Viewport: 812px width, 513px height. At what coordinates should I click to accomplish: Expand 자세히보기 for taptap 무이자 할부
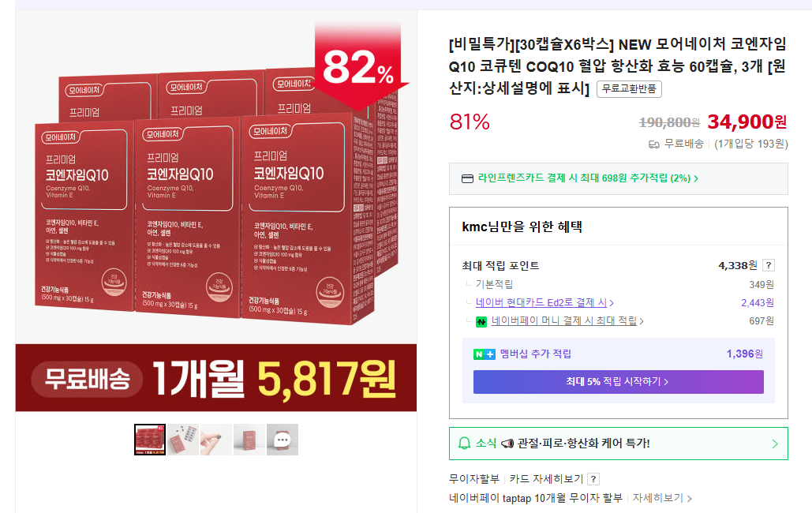662,498
